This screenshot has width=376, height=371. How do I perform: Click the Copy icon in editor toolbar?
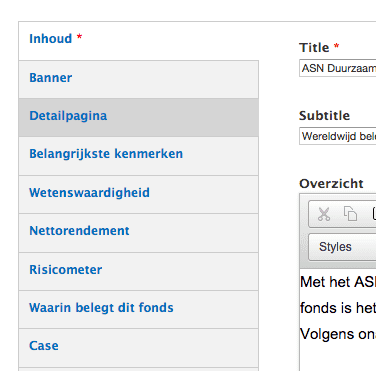click(x=350, y=214)
